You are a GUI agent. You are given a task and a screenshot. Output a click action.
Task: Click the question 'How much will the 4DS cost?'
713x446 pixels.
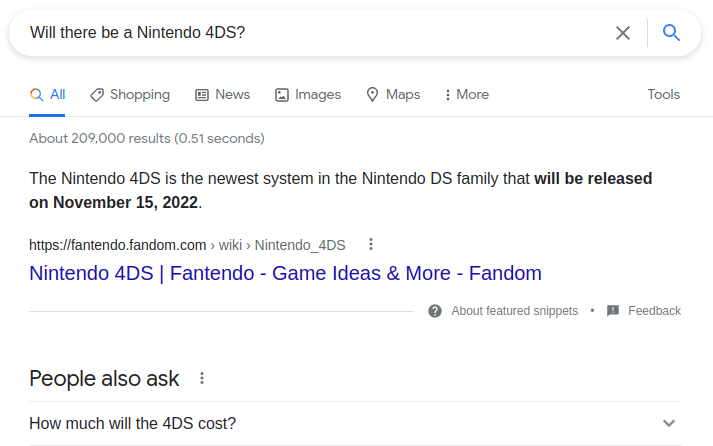[132, 423]
